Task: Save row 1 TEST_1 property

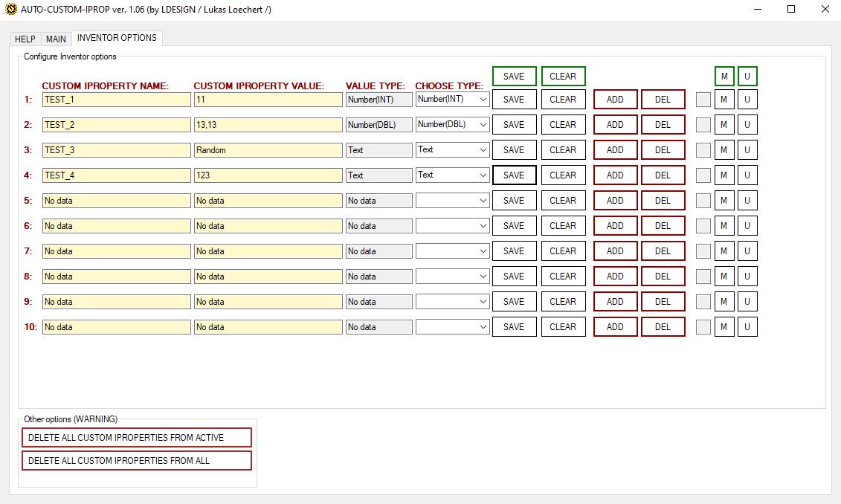Action: tap(514, 99)
